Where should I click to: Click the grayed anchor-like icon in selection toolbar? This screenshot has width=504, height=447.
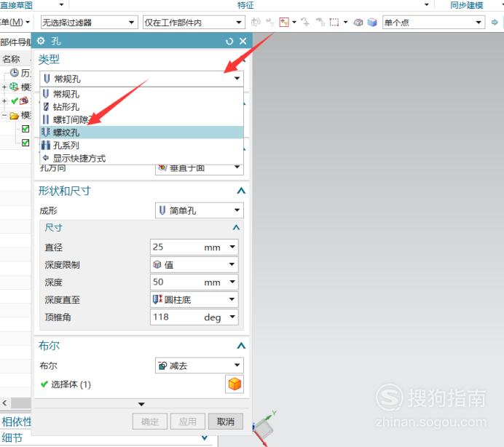[305, 22]
